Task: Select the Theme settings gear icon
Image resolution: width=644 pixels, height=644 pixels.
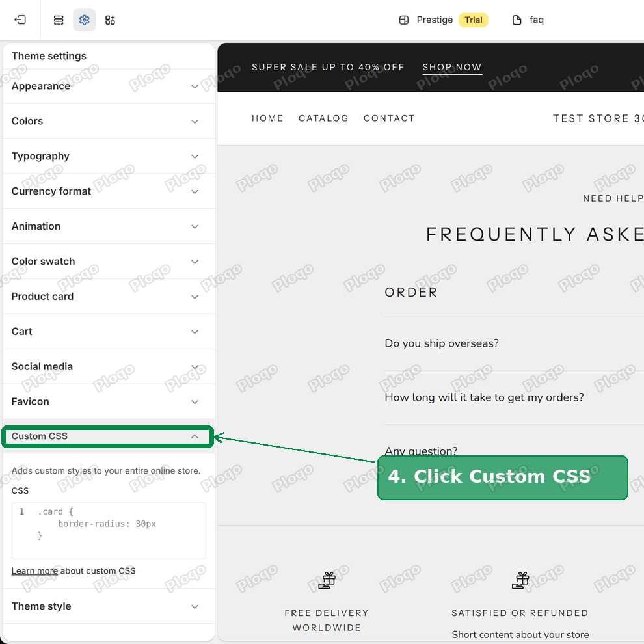Action: tap(84, 20)
